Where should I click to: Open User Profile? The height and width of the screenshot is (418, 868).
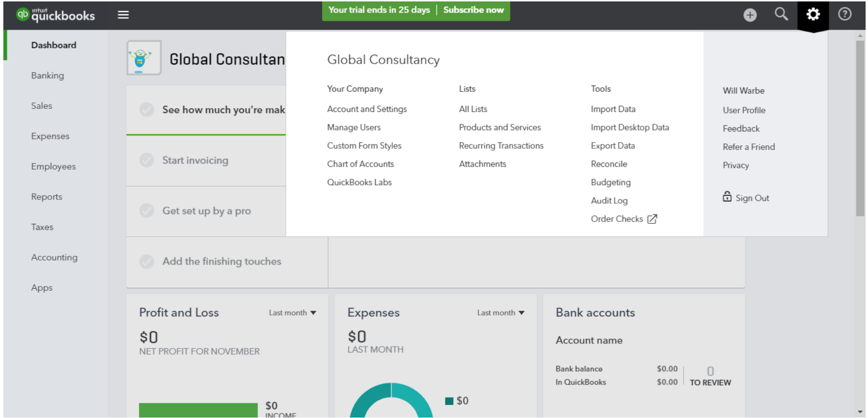[x=744, y=110]
